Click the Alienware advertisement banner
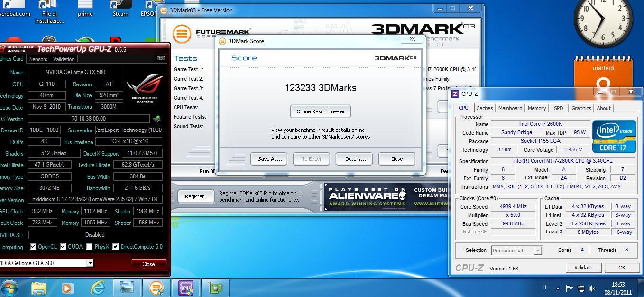 click(386, 197)
